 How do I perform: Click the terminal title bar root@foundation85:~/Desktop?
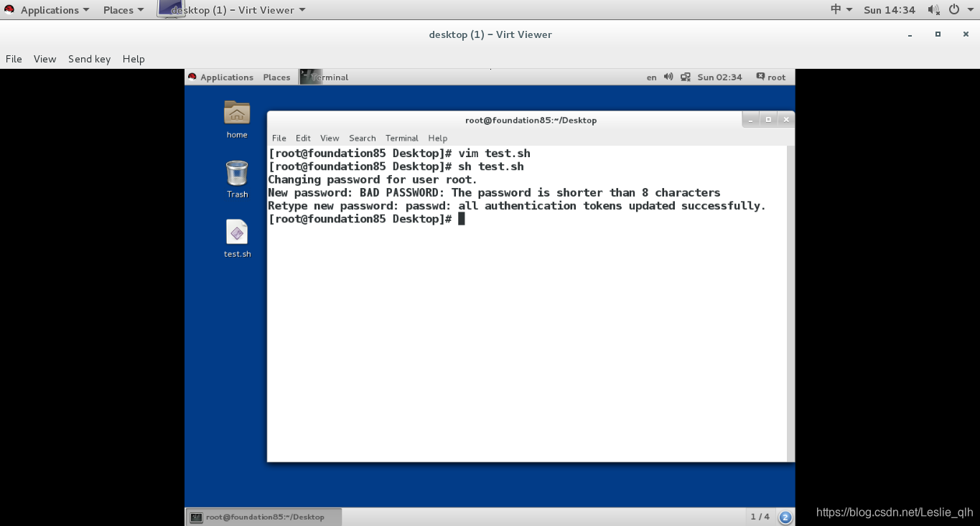tap(531, 120)
